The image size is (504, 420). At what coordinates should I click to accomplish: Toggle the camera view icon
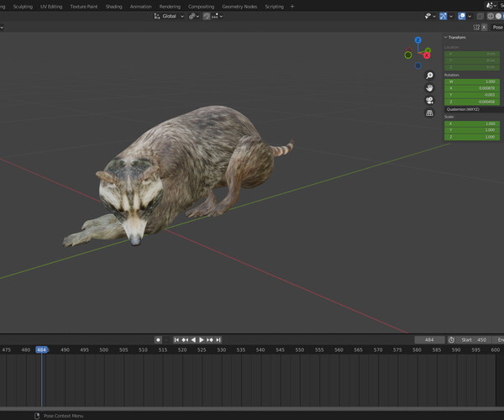(429, 101)
